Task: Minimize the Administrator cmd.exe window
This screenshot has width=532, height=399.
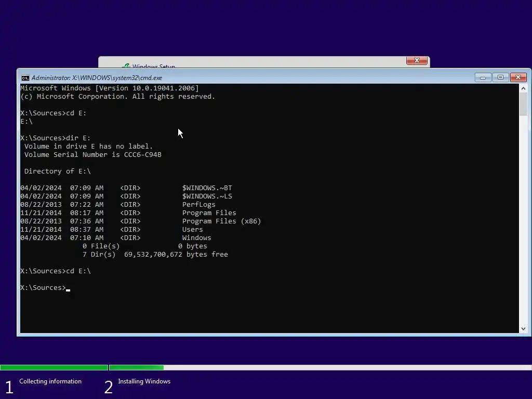Action: (483, 78)
